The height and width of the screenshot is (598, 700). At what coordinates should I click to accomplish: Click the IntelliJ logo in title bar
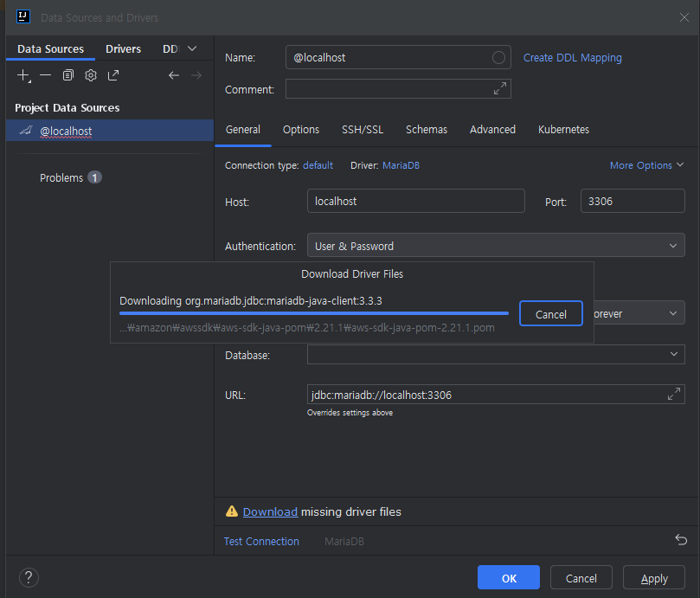(x=23, y=16)
